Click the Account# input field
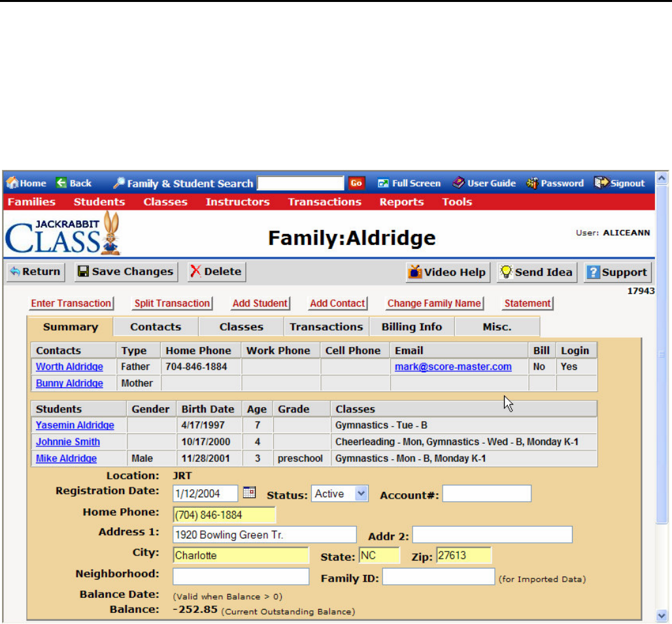 (x=487, y=493)
